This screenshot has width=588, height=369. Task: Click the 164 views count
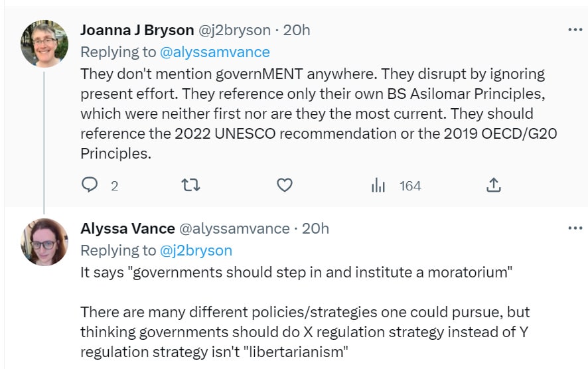410,186
